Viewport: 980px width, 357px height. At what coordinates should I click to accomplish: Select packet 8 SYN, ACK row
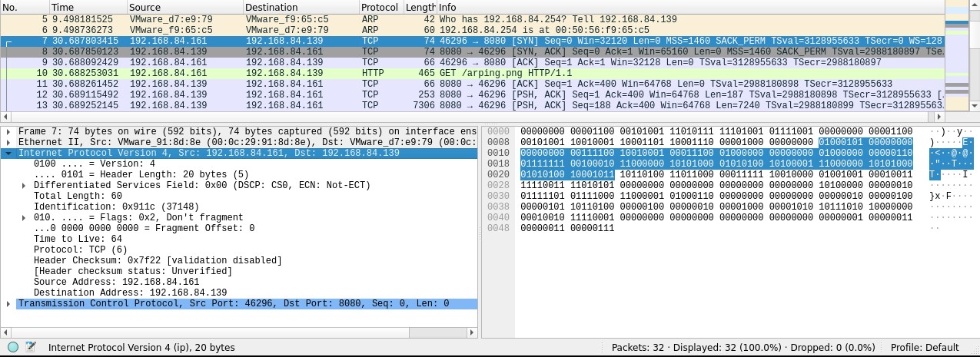coord(472,51)
